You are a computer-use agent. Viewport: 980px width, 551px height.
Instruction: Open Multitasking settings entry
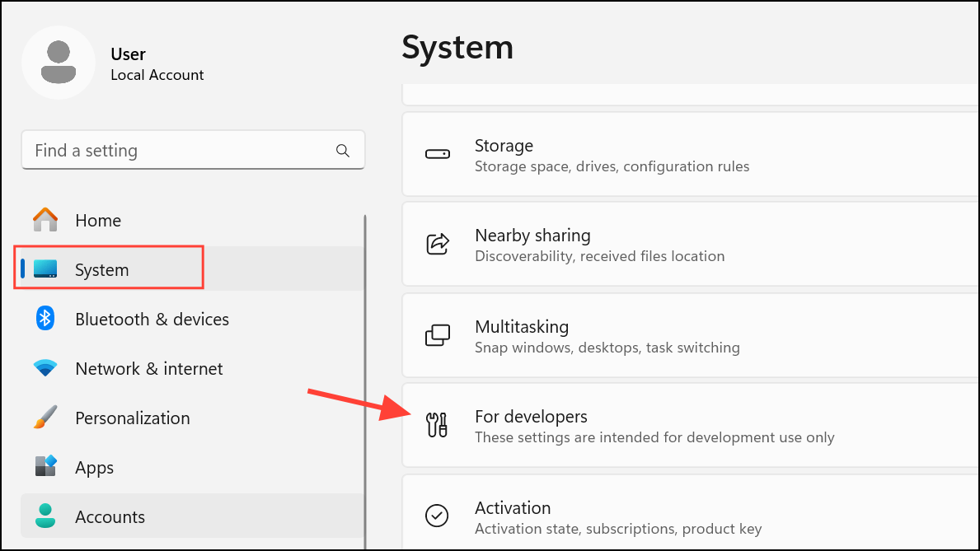(607, 336)
